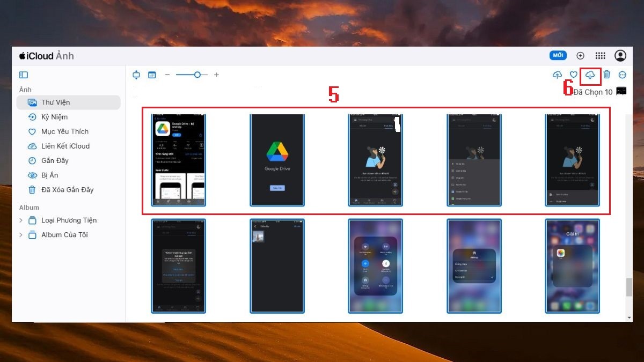
Task: Select the Google Drive logo screenshot thumbnail
Action: [x=277, y=159]
